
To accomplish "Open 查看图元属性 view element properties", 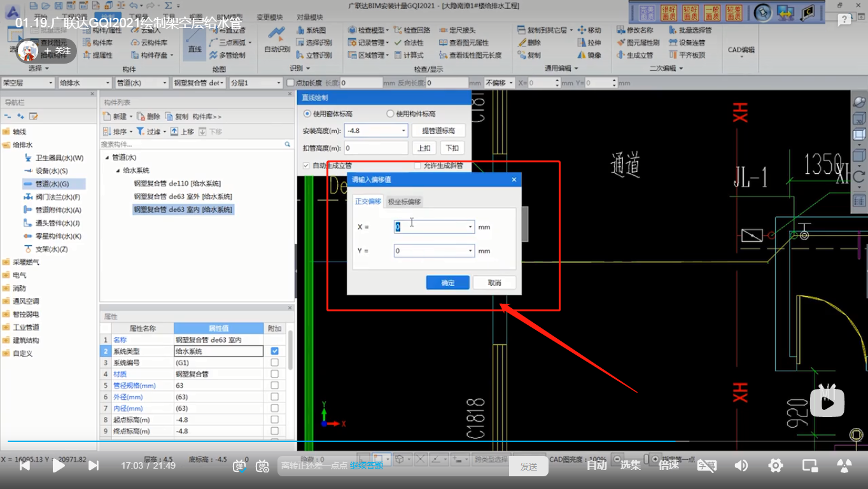I will pos(464,43).
